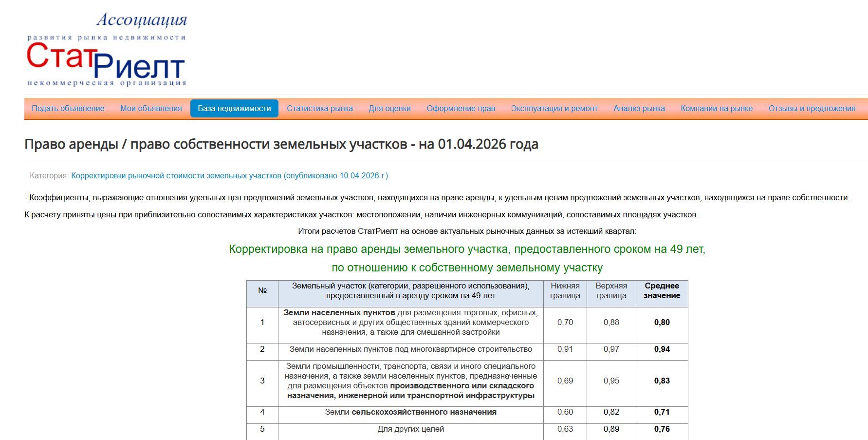
Task: Select the многоквартирное строительство row description
Action: click(411, 349)
